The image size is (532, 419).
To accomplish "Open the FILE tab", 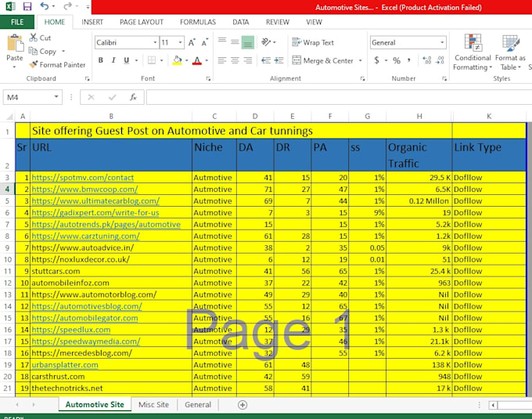I will pos(17,22).
